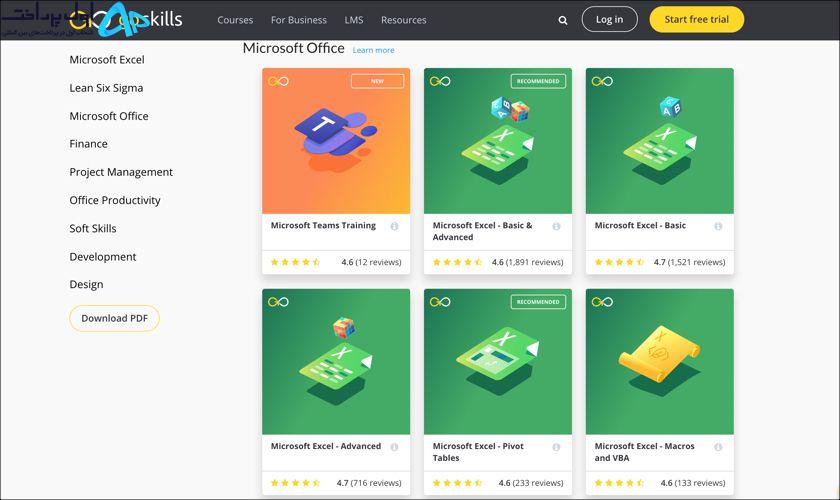Click the search magnifier icon
The image size is (840, 500).
point(562,20)
